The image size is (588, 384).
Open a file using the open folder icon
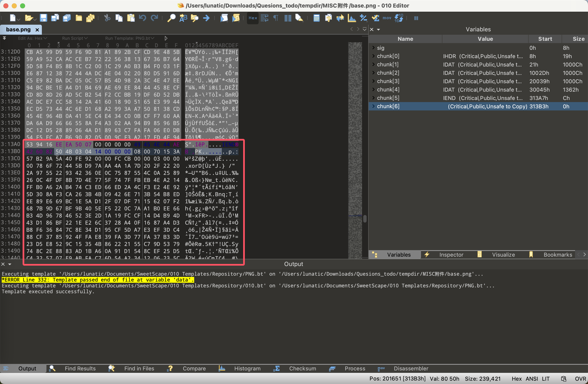[29, 18]
